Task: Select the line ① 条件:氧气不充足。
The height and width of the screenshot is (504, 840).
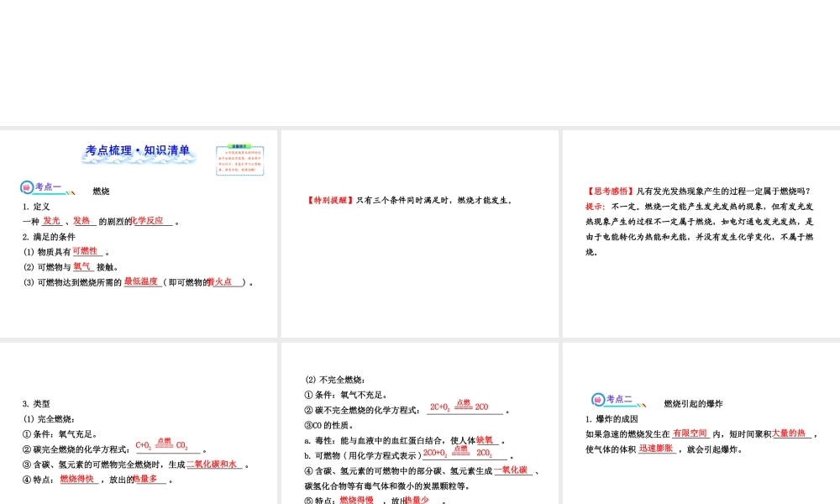Action: (x=346, y=395)
